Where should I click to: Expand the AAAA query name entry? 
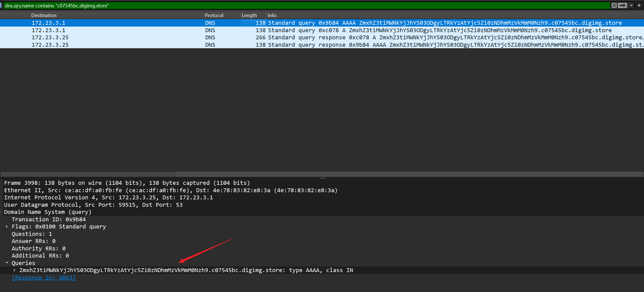point(15,270)
